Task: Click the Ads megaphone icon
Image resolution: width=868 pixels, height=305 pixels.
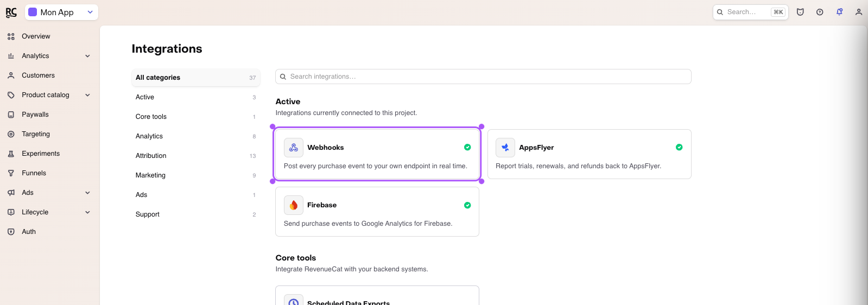Action: tap(11, 193)
